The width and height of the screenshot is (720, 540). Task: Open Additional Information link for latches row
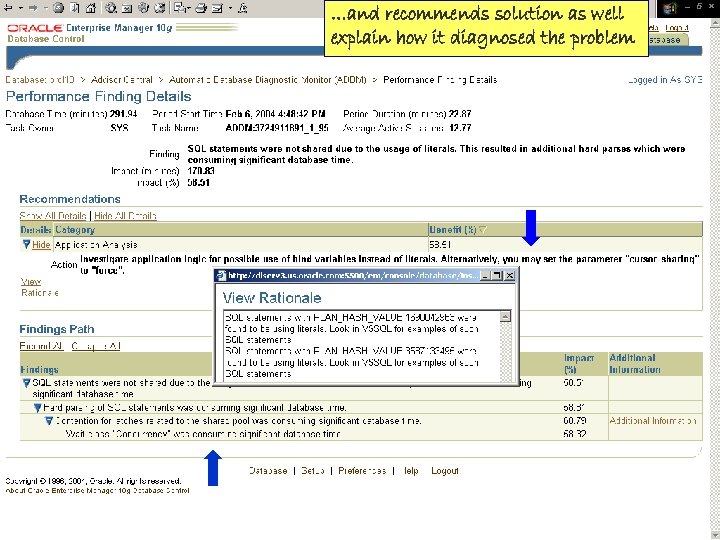coord(653,421)
